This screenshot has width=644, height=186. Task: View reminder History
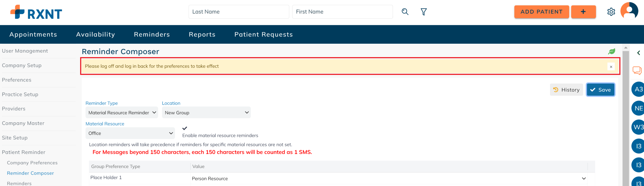pyautogui.click(x=566, y=90)
